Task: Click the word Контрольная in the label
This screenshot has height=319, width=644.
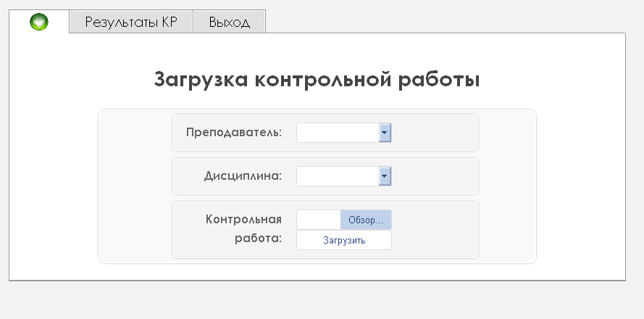Action: click(x=243, y=219)
